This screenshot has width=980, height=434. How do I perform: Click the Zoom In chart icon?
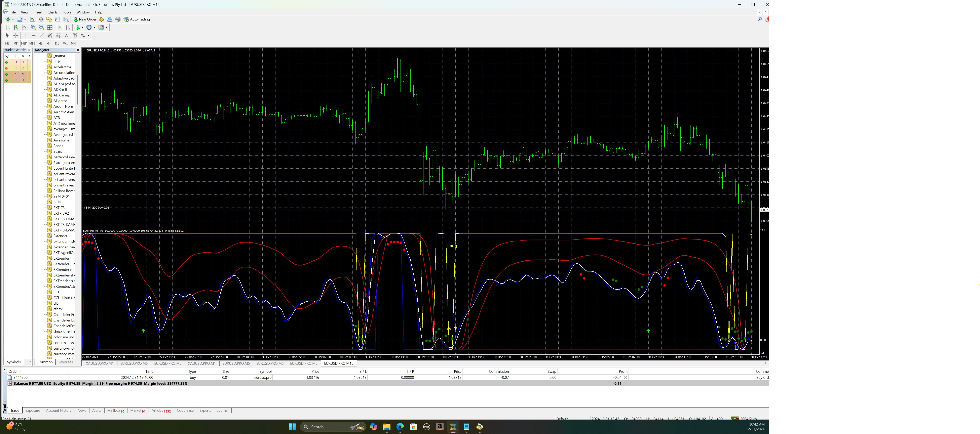click(x=33, y=27)
